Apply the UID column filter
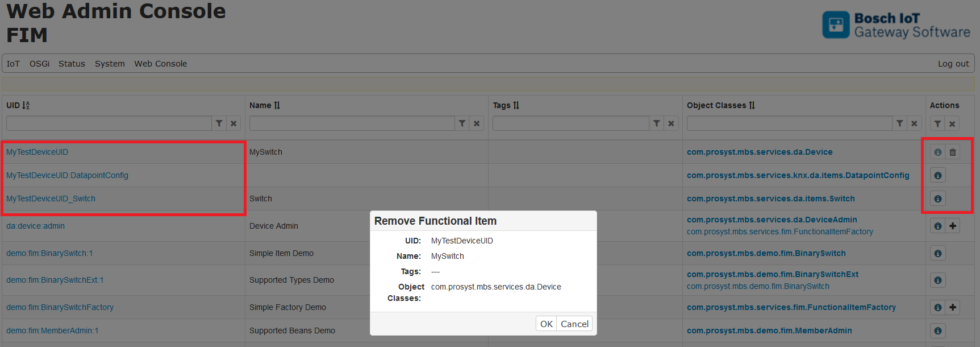This screenshot has width=980, height=347. coord(219,123)
